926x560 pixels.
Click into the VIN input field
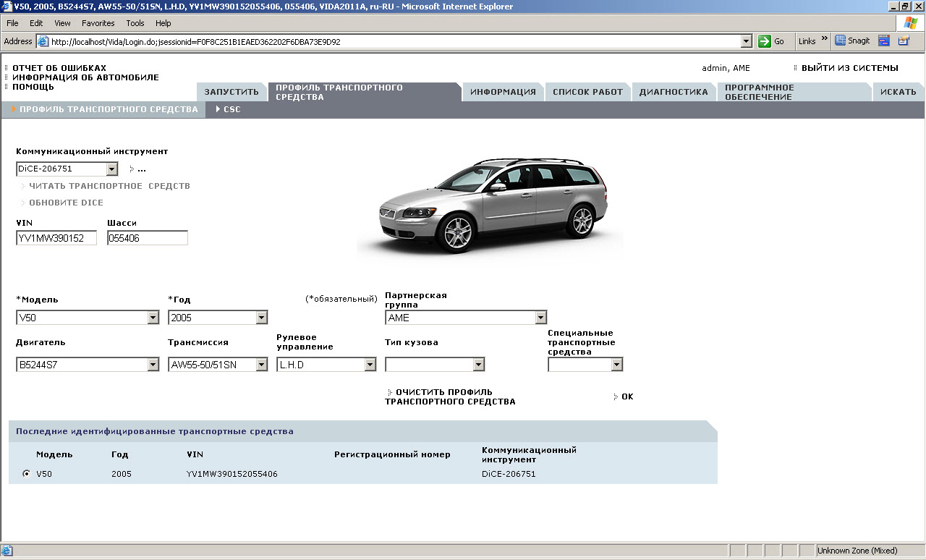coord(56,238)
